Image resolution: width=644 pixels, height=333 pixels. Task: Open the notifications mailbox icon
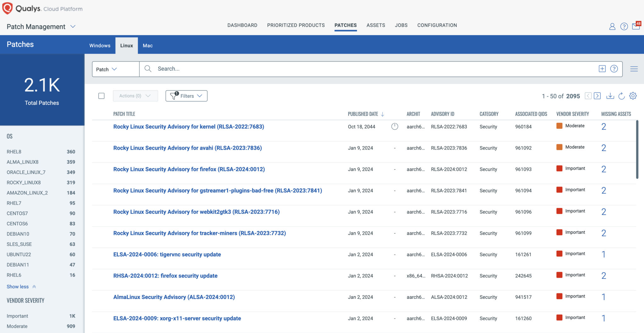click(636, 26)
